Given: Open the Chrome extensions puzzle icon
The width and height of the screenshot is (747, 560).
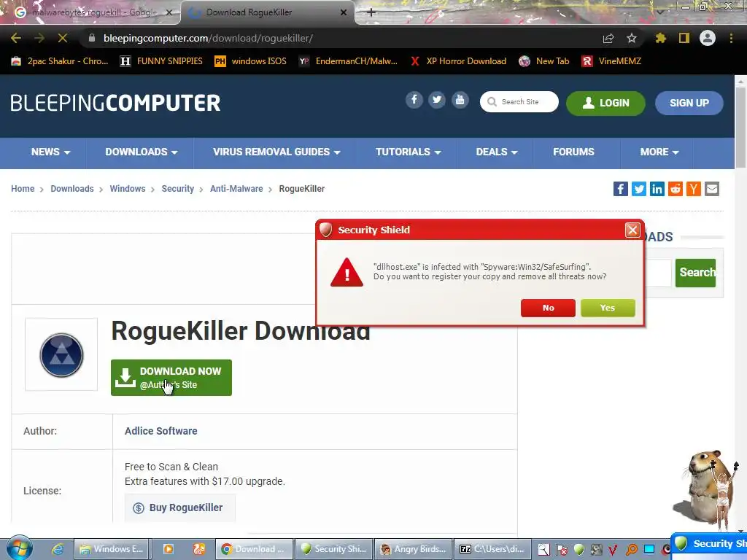Looking at the screenshot, I should [661, 38].
